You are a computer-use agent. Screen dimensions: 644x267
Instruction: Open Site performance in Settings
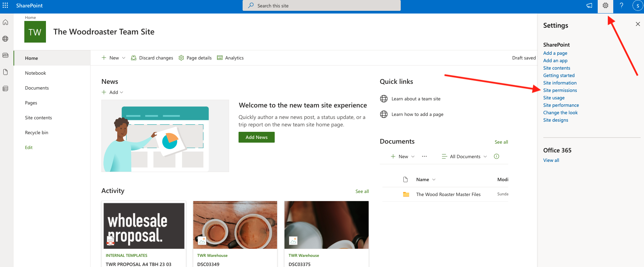pos(561,105)
